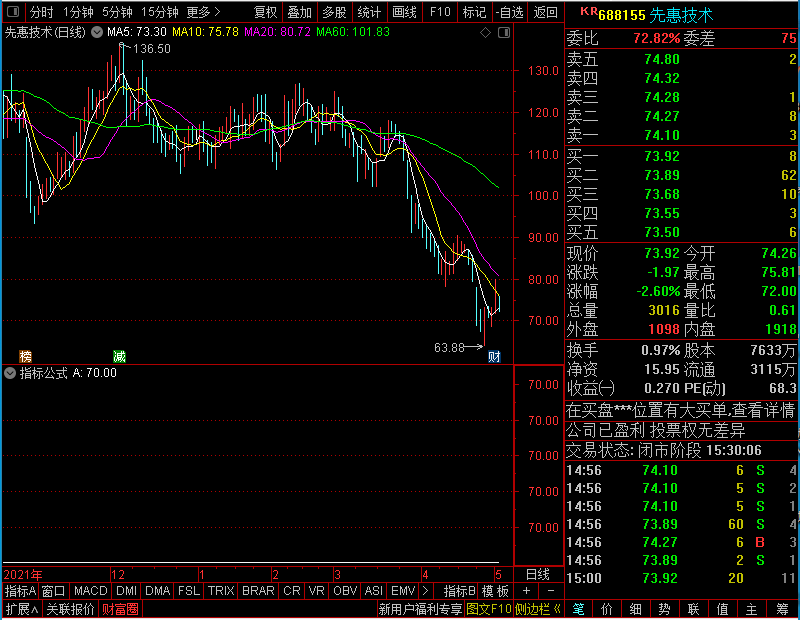
Task: Select the 值 tab in right panel
Action: (x=722, y=609)
